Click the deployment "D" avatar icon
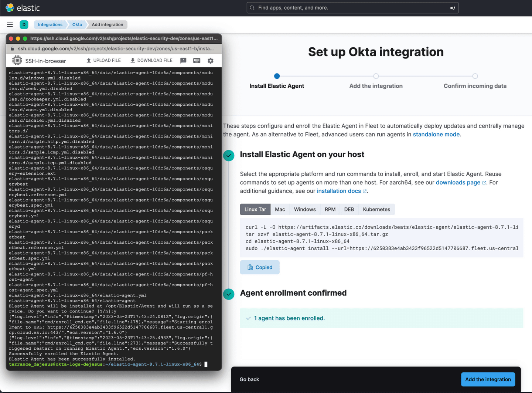The height and width of the screenshot is (393, 532). (x=24, y=24)
